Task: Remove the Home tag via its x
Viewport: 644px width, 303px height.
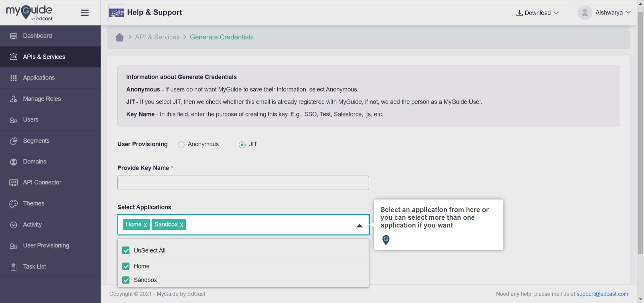Action: click(145, 225)
